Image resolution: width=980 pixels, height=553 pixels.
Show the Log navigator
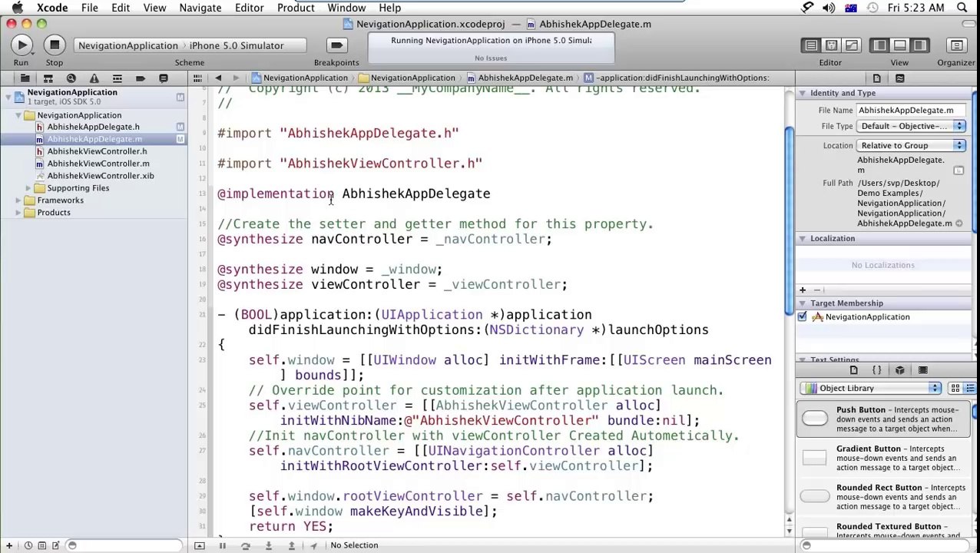(x=163, y=78)
